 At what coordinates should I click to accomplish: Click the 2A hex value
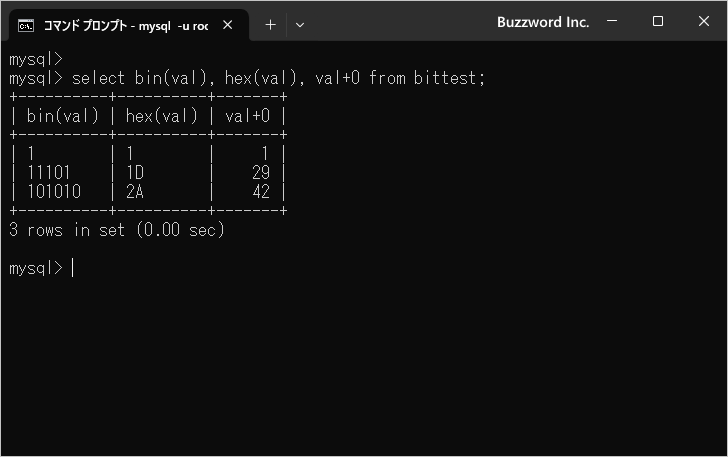click(135, 192)
